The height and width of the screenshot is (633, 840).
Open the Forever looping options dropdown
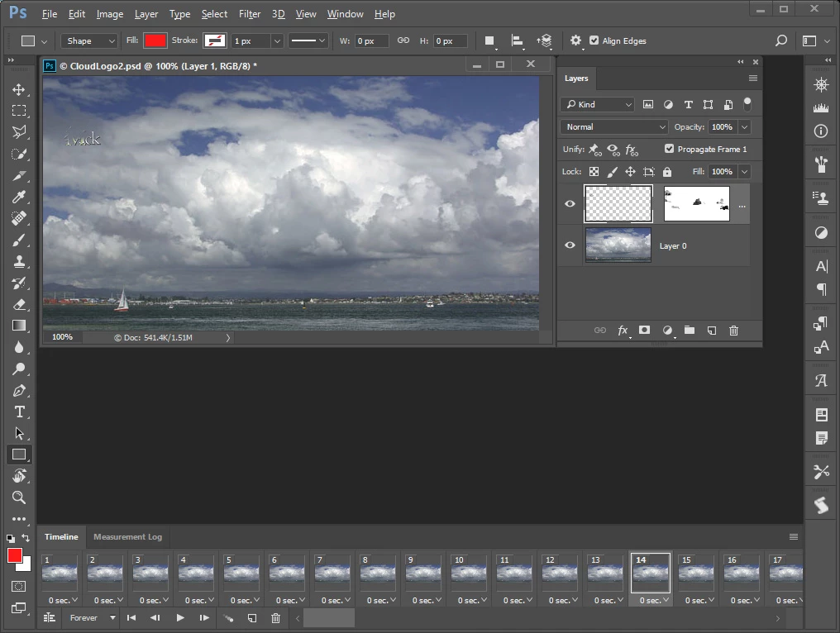tap(92, 618)
